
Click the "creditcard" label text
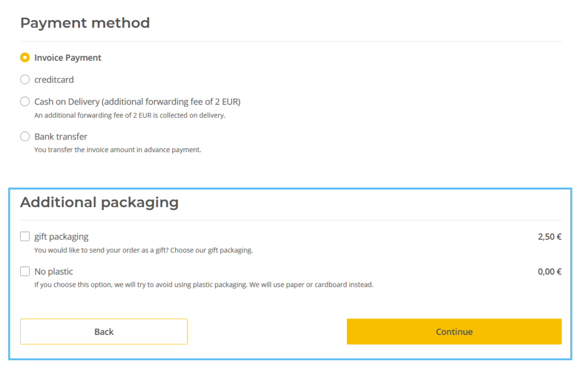[x=54, y=80]
